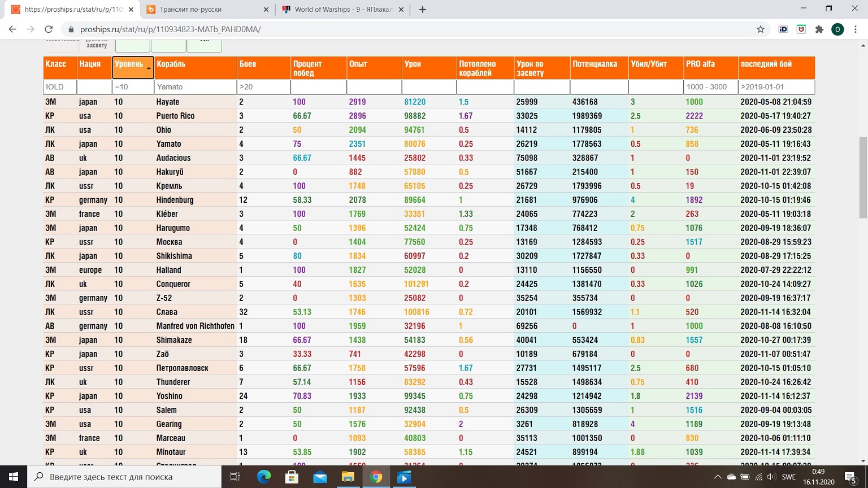This screenshot has height=488, width=868.
Task: Open Microsoft Store from the taskbar
Action: [292, 477]
